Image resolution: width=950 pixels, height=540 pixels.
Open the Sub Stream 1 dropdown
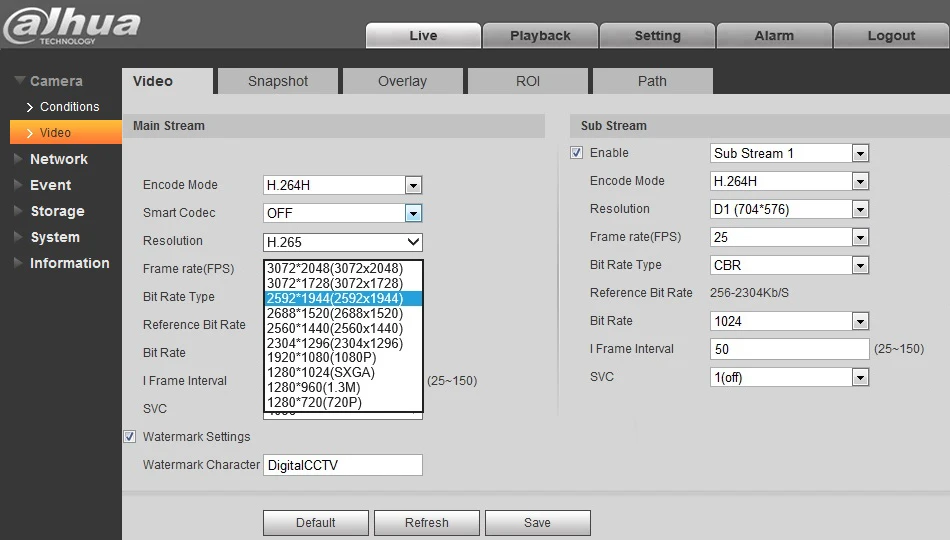tap(789, 153)
